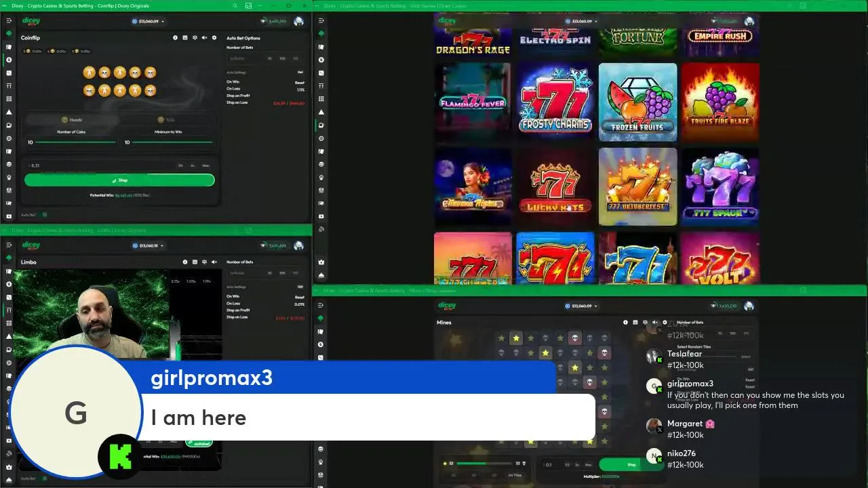868x488 pixels.
Task: Open the 777 Volt slot
Action: click(x=721, y=258)
